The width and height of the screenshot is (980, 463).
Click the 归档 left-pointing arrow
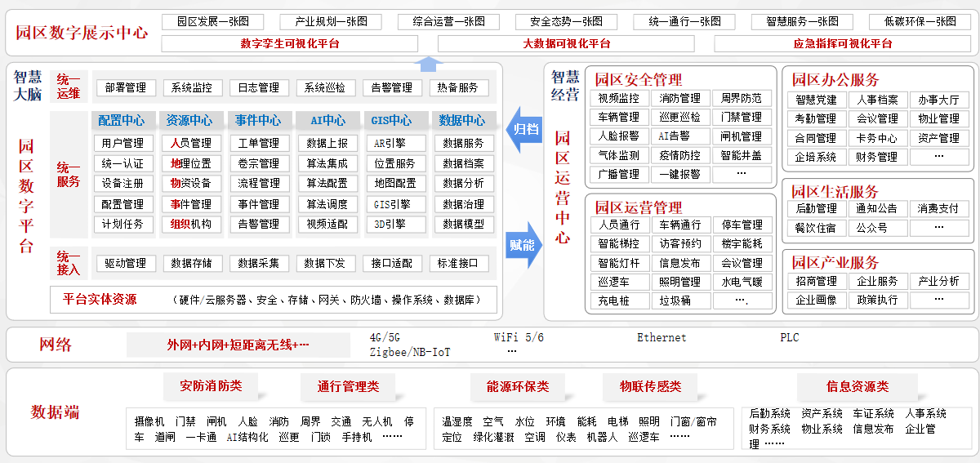(523, 129)
